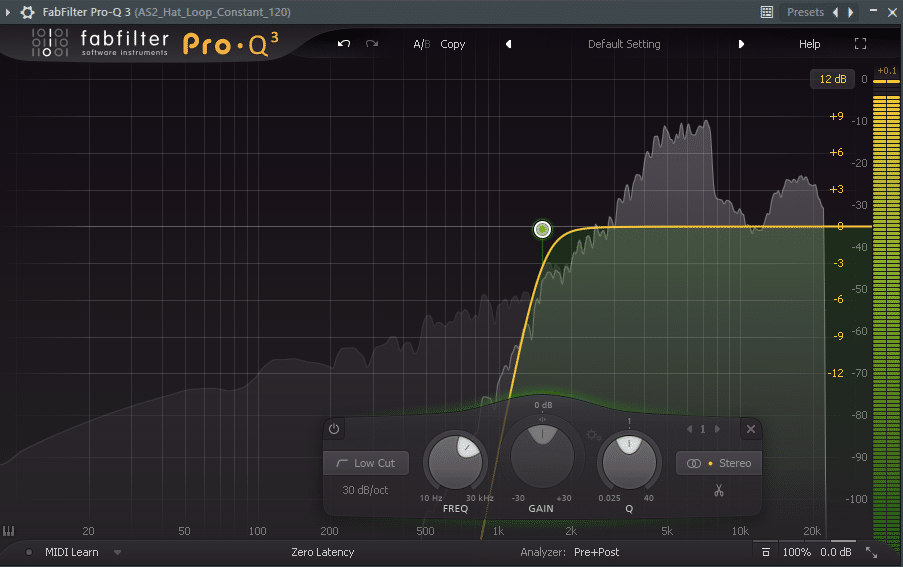Viewport: 903px width, 567px height.
Task: Adjust the 100% gain scale
Action: click(796, 552)
